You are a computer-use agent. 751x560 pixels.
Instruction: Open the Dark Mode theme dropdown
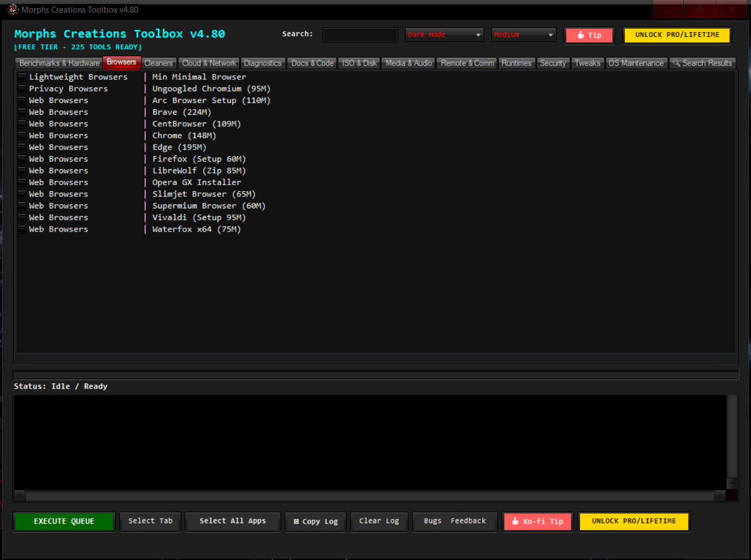tap(444, 35)
